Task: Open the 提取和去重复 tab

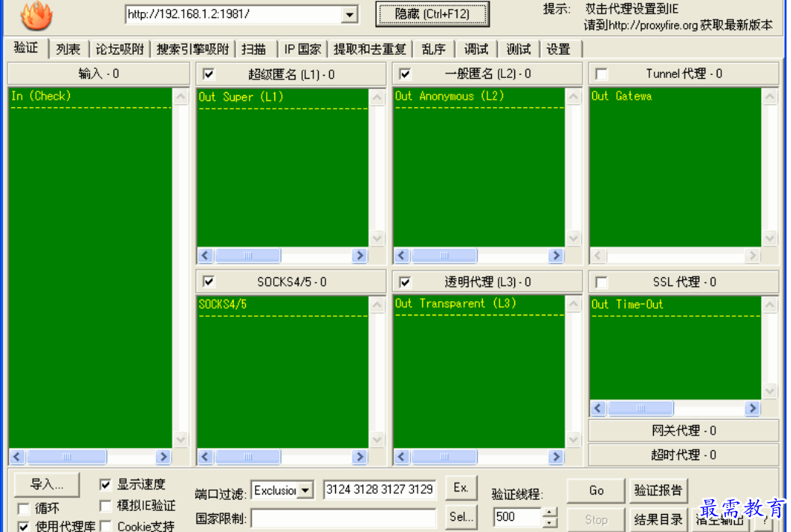Action: pyautogui.click(x=370, y=49)
